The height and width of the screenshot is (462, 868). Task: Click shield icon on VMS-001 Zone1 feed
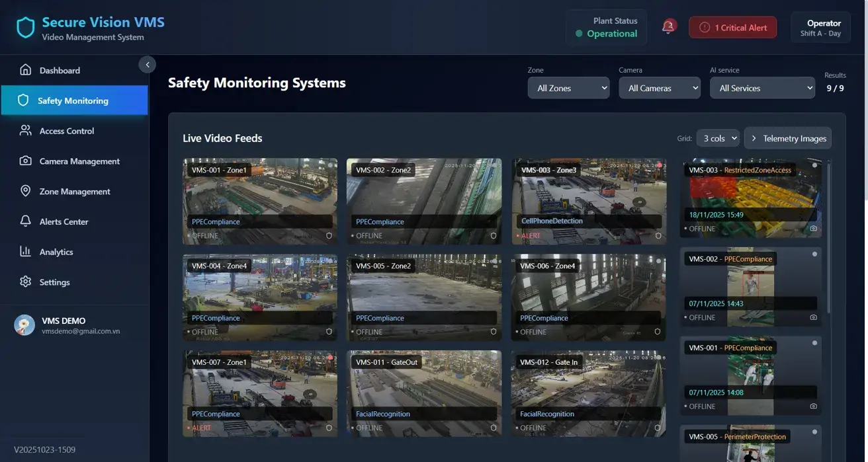(x=329, y=235)
